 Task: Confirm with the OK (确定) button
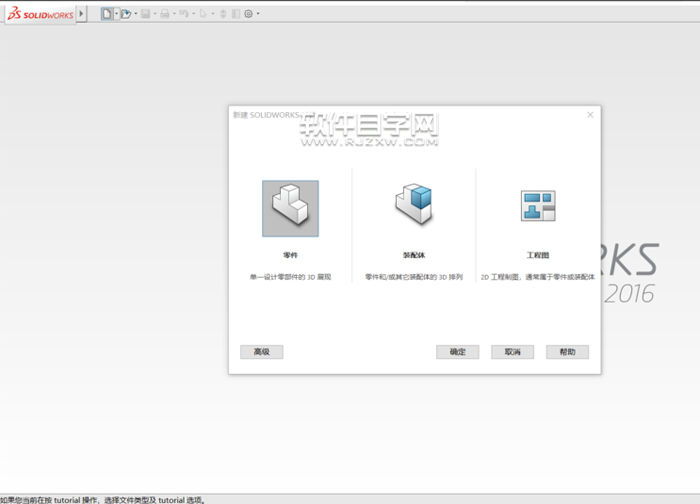(458, 352)
